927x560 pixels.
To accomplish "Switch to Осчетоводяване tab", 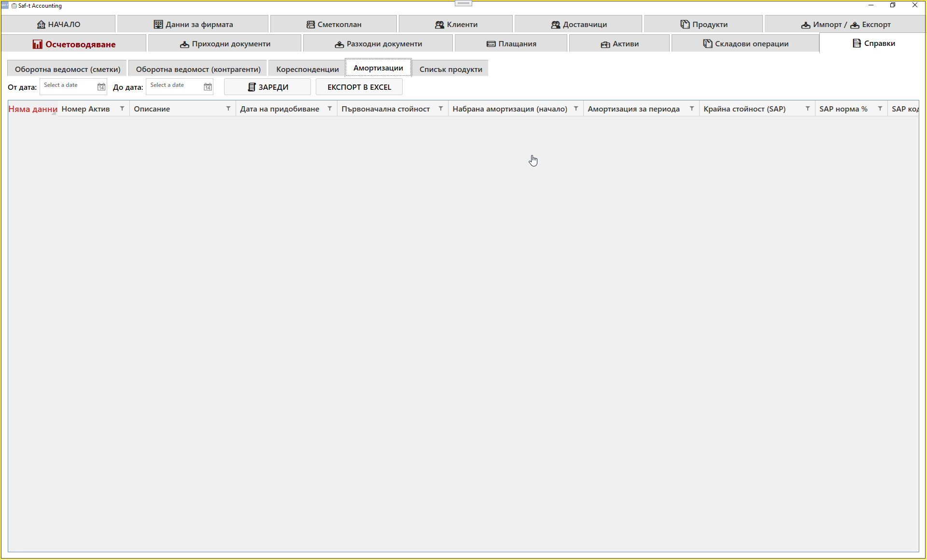I will tap(74, 44).
